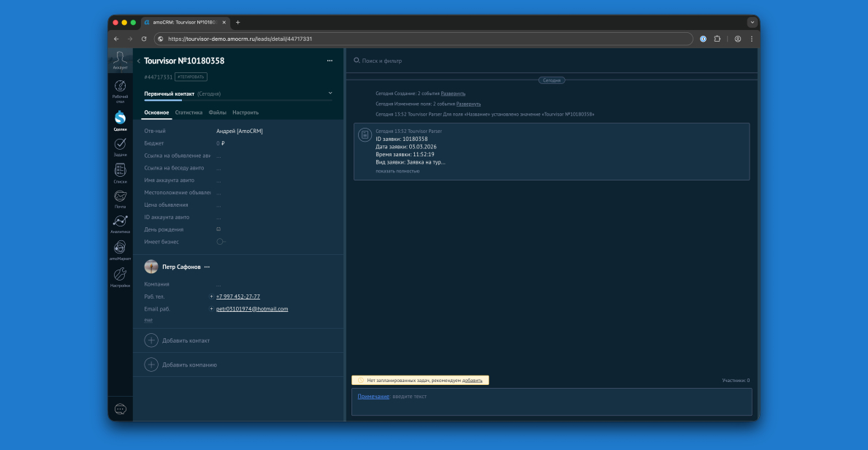868x450 pixels.
Task: Open the Настройки section in the sidebar
Action: click(x=120, y=274)
